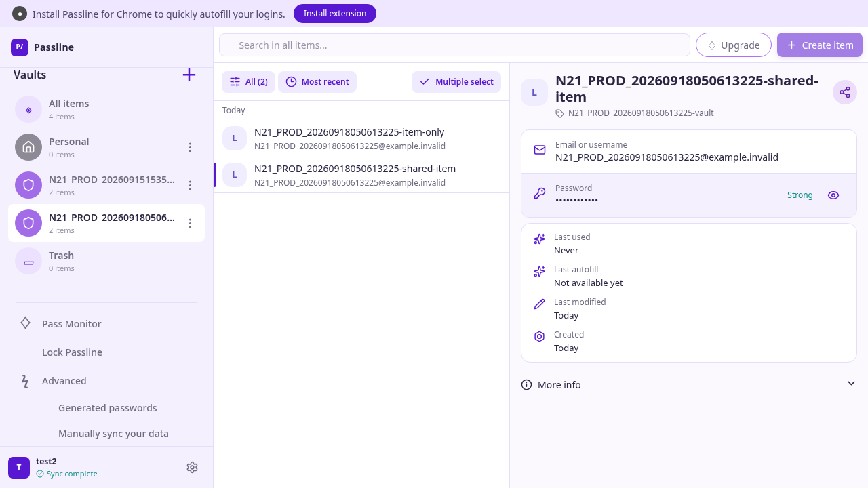Click the Pass Monitor diamond icon

(x=25, y=323)
